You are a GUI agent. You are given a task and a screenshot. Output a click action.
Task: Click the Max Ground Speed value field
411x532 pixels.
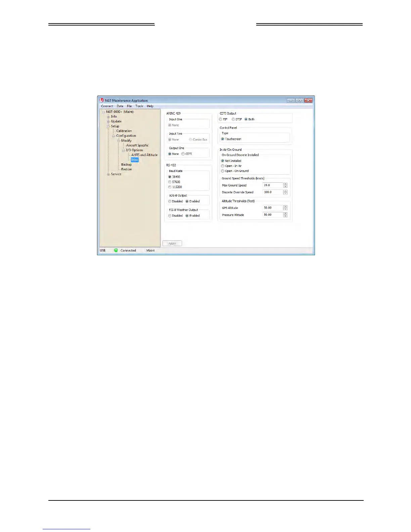(273, 185)
